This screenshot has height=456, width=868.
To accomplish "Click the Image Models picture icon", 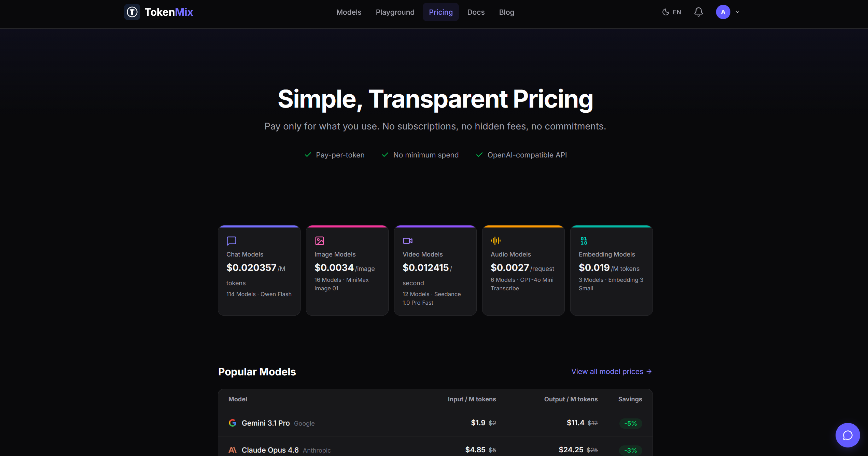I will pyautogui.click(x=320, y=241).
